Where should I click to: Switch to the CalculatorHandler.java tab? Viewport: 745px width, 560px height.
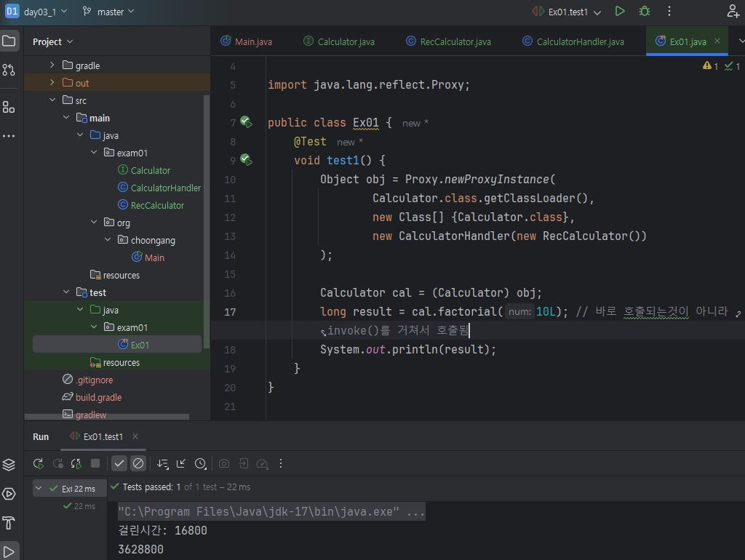point(573,41)
